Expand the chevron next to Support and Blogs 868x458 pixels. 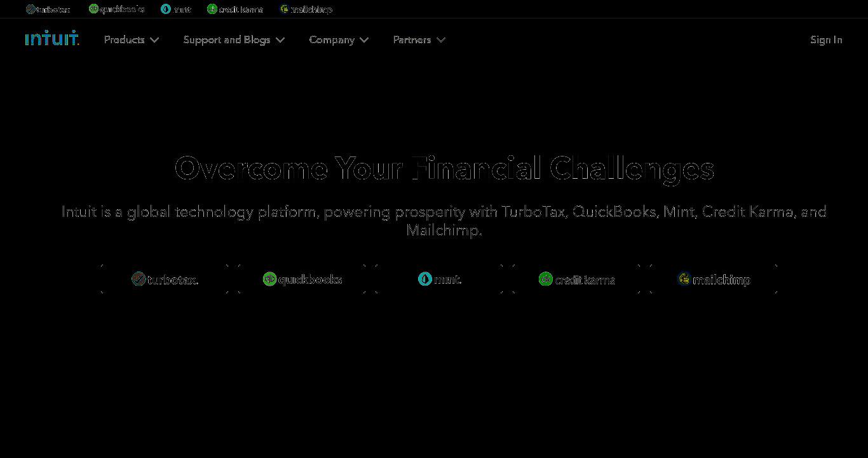pyautogui.click(x=280, y=40)
